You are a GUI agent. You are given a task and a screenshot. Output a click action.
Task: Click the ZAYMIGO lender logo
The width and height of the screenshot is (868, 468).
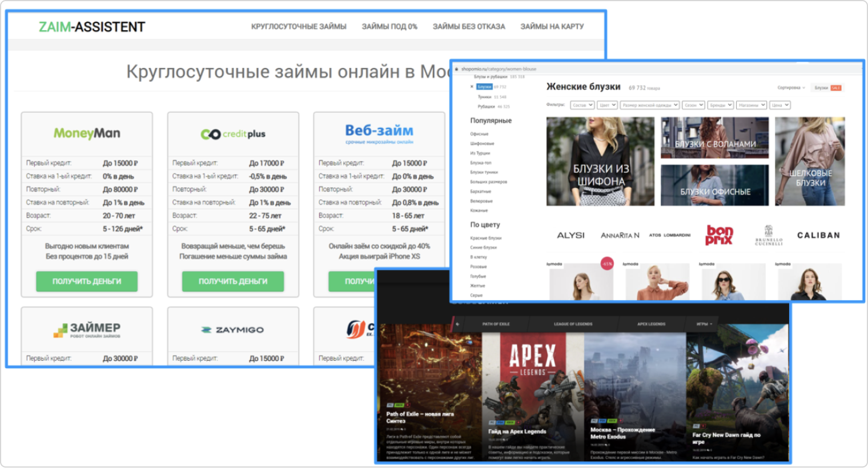coord(233,330)
